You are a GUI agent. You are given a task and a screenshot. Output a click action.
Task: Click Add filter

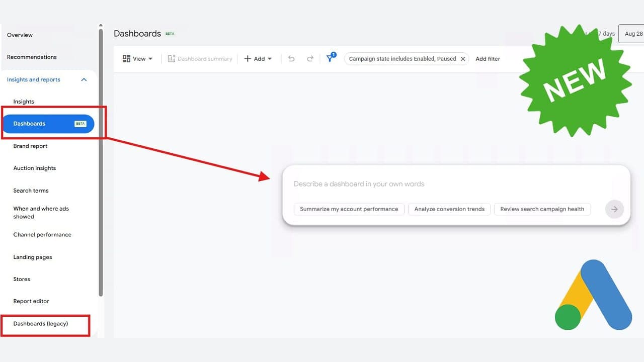488,59
